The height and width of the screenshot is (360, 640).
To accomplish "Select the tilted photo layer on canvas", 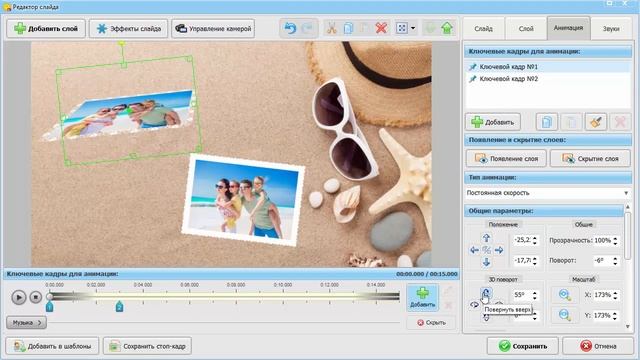I will click(x=122, y=115).
